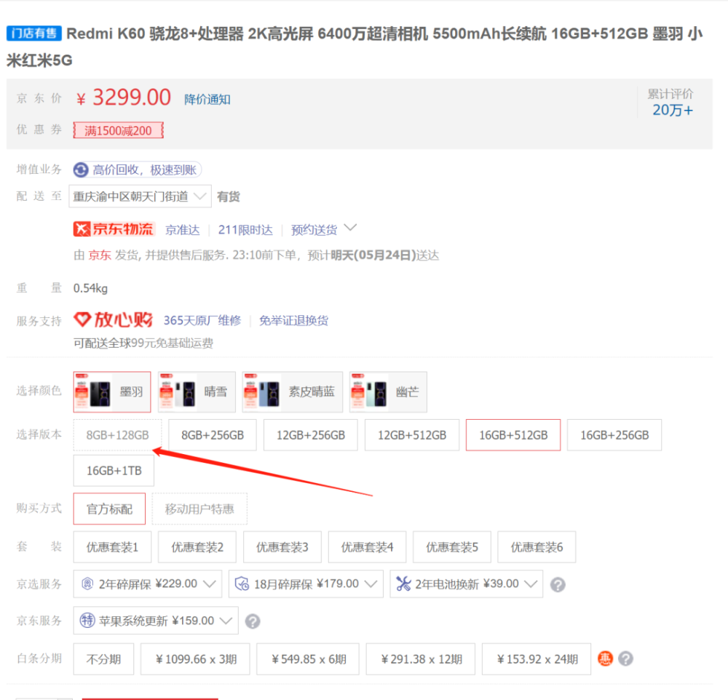Select 16GB+1TB version
The width and height of the screenshot is (728, 700).
click(114, 471)
